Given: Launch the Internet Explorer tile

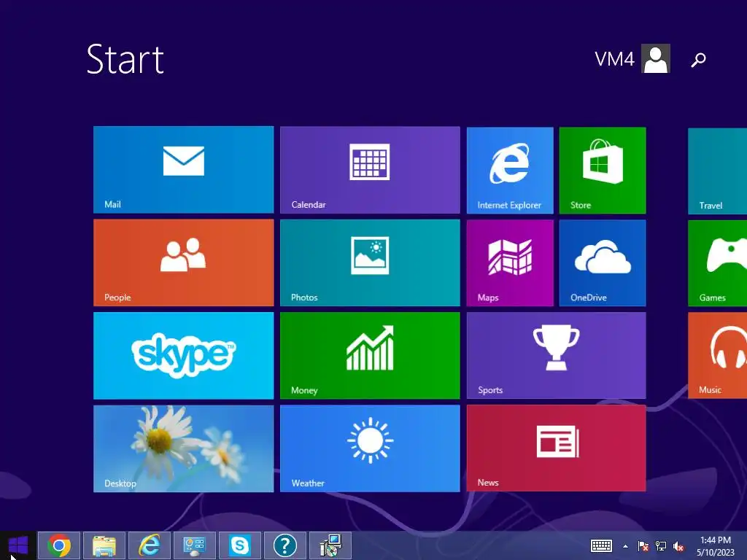Looking at the screenshot, I should [x=510, y=170].
